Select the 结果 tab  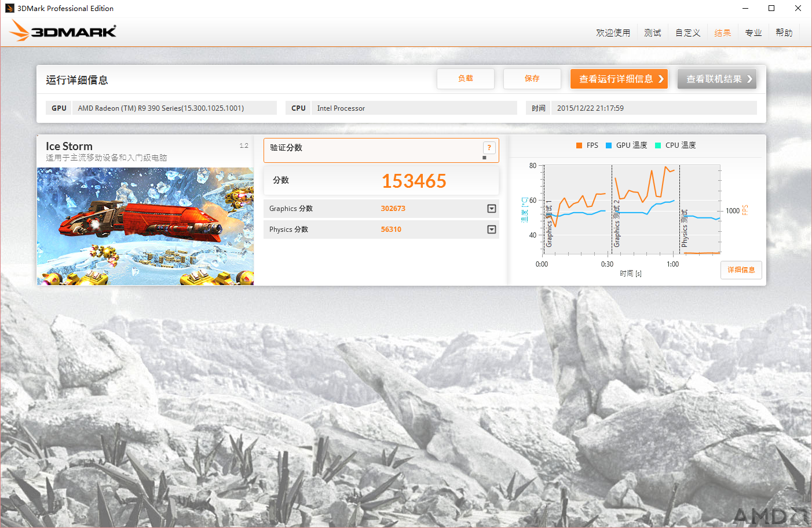pyautogui.click(x=723, y=32)
